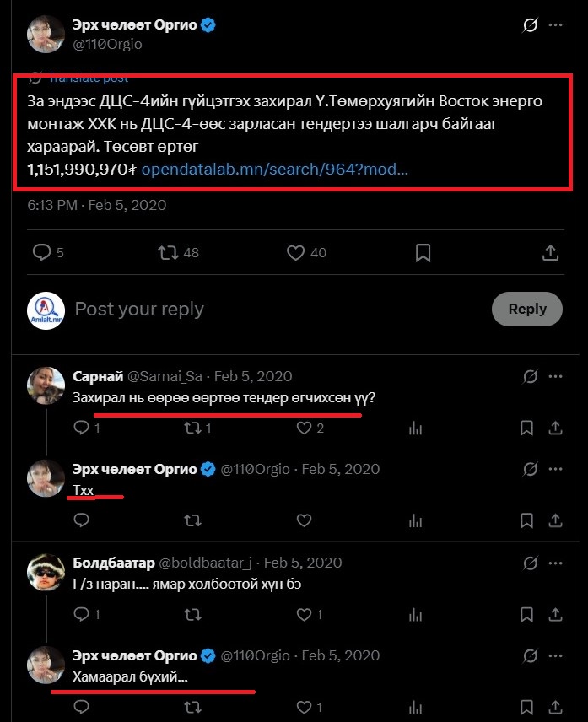This screenshot has width=588, height=722.
Task: Share the main post
Action: (x=550, y=252)
